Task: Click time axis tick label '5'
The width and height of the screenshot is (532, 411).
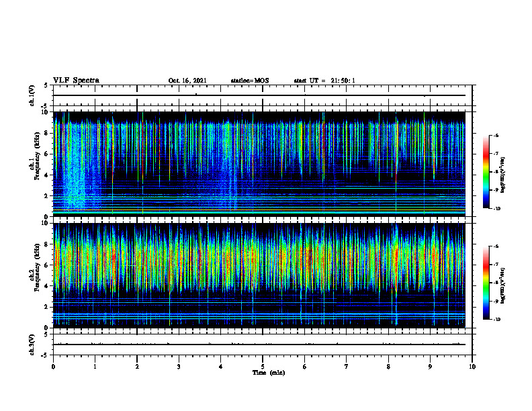Action: (x=263, y=367)
